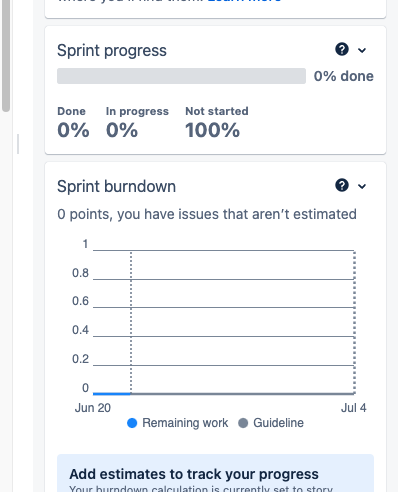Image resolution: width=416 pixels, height=492 pixels.
Task: Click the dotted today marker line
Action: click(131, 322)
